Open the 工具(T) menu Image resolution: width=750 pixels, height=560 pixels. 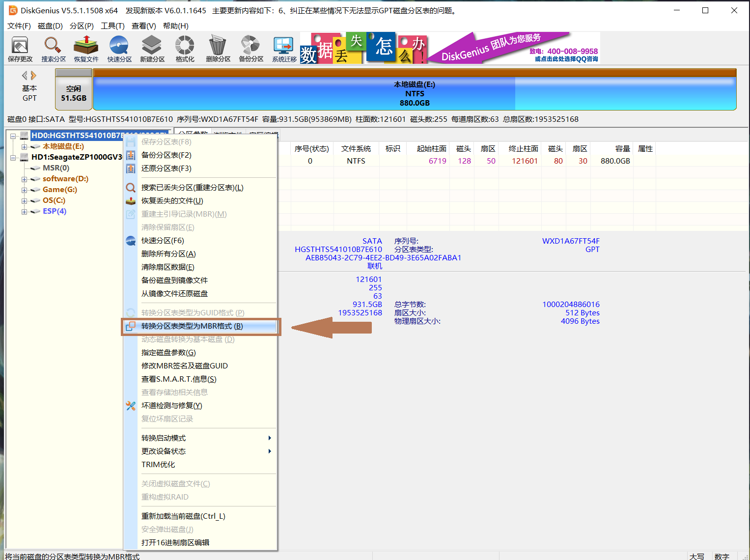(x=112, y=26)
